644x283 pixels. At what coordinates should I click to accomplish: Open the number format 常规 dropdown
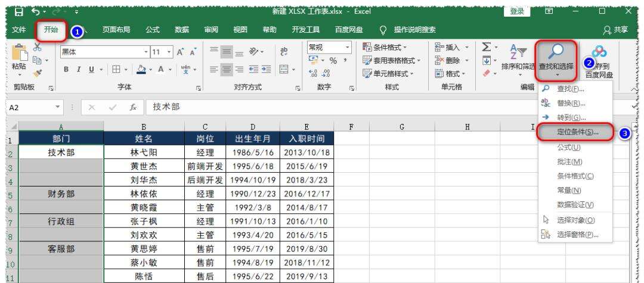pos(348,47)
